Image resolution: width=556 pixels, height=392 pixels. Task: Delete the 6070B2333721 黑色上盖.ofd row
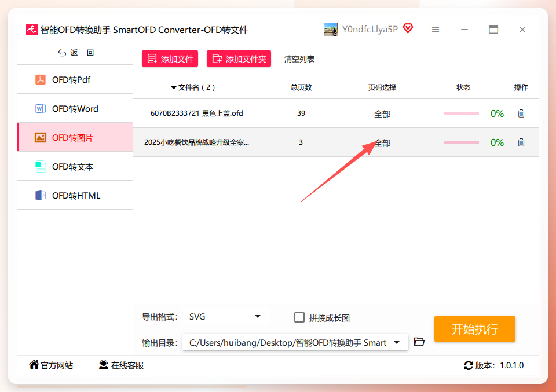click(521, 113)
